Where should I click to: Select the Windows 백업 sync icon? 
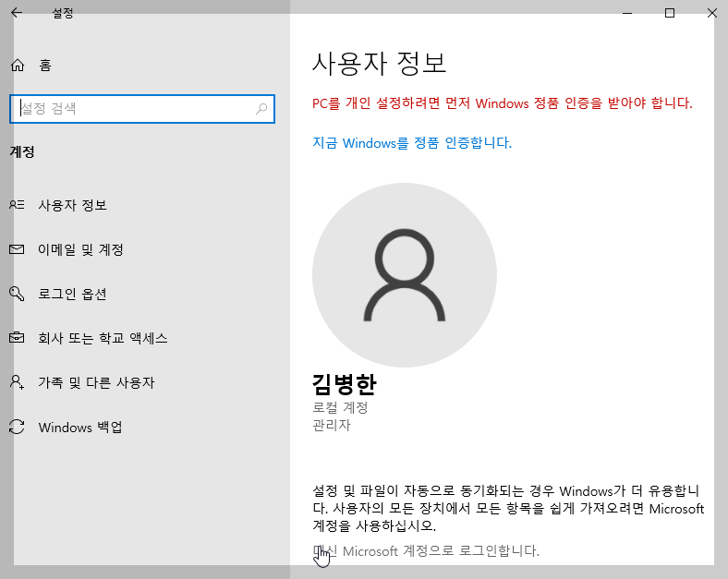pyautogui.click(x=17, y=427)
